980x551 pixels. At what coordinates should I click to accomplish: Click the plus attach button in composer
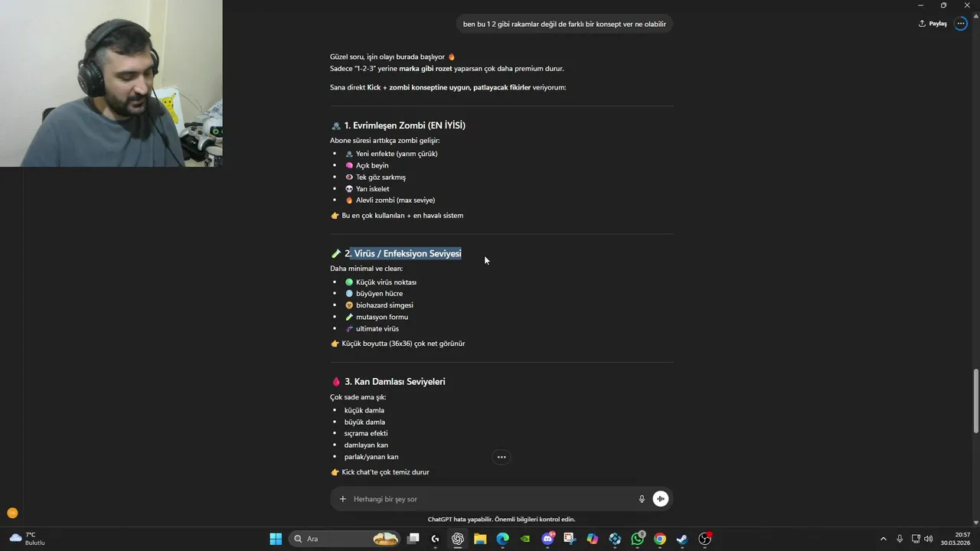click(343, 499)
